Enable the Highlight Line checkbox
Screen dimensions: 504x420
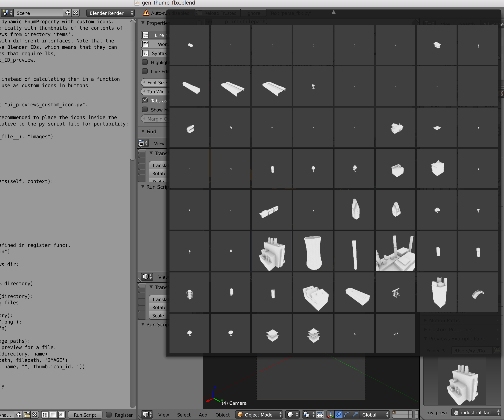[145, 62]
